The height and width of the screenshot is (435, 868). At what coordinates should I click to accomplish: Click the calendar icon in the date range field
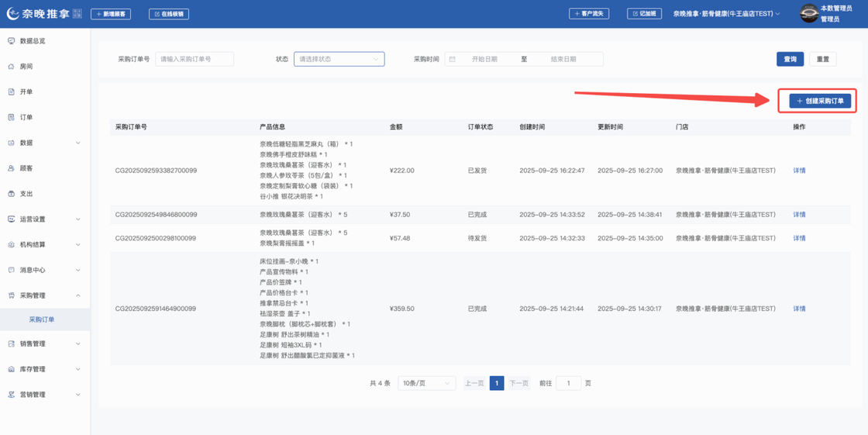(453, 59)
